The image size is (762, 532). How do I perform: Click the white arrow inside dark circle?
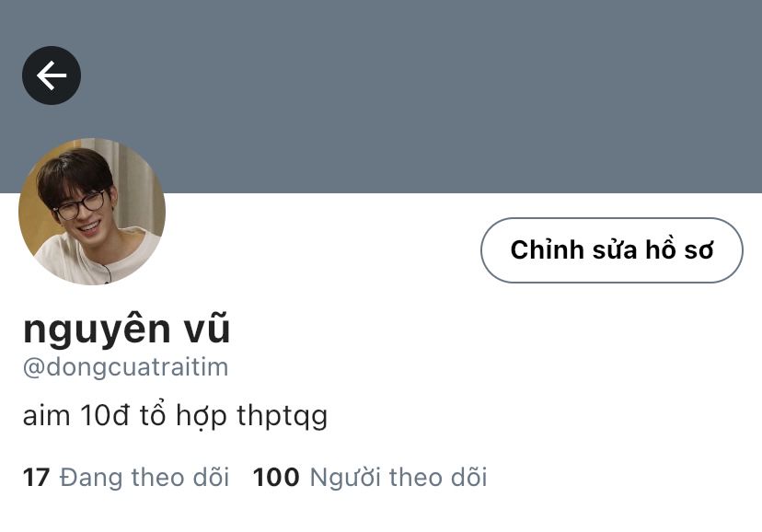point(52,75)
